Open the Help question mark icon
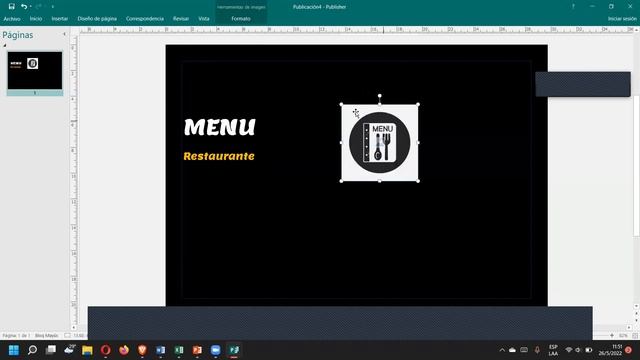 (x=573, y=7)
